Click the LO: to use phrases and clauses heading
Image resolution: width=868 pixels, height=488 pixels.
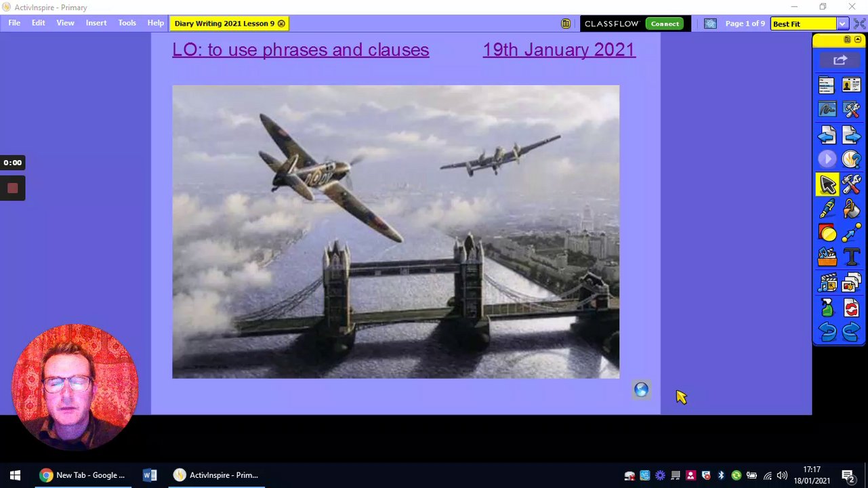click(x=300, y=49)
